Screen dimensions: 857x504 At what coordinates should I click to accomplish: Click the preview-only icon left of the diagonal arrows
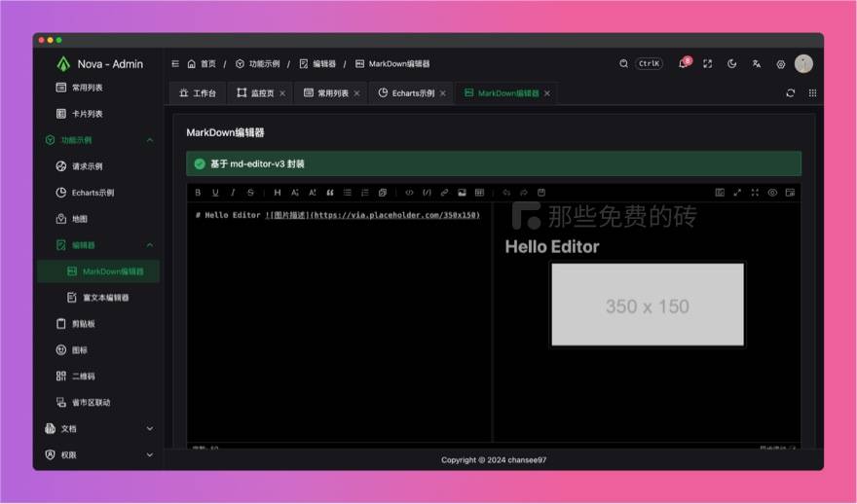tap(720, 193)
